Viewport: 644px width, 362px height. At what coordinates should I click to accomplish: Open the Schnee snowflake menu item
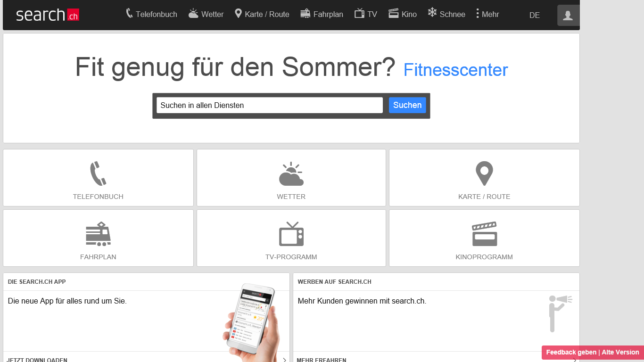[446, 14]
